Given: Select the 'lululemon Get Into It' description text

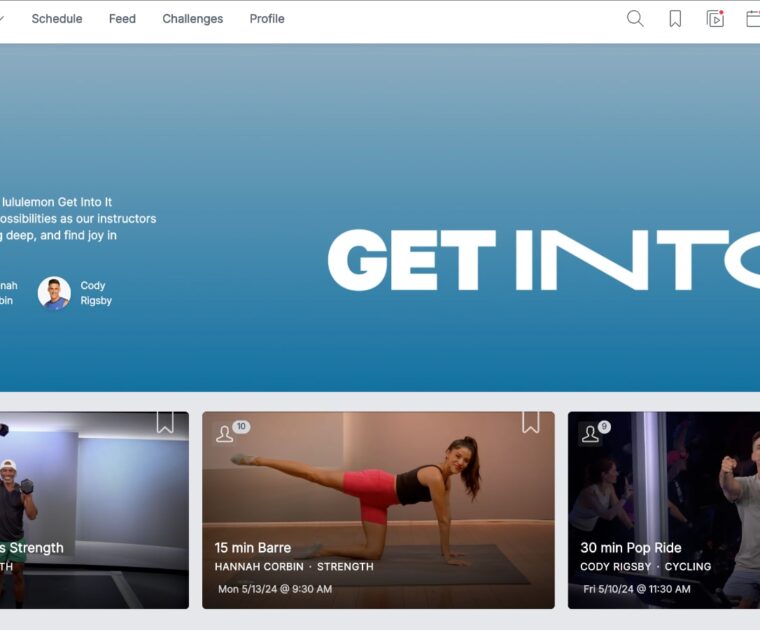Looking at the screenshot, I should click(x=57, y=202).
